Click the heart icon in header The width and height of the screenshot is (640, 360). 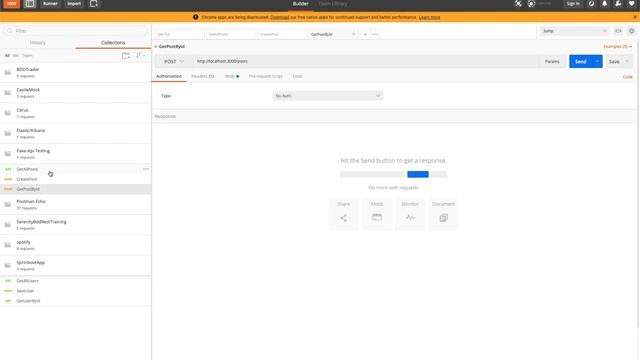click(x=631, y=4)
